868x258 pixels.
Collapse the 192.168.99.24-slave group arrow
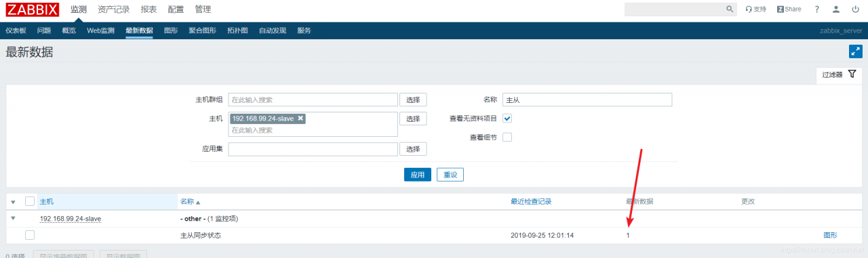click(x=13, y=218)
